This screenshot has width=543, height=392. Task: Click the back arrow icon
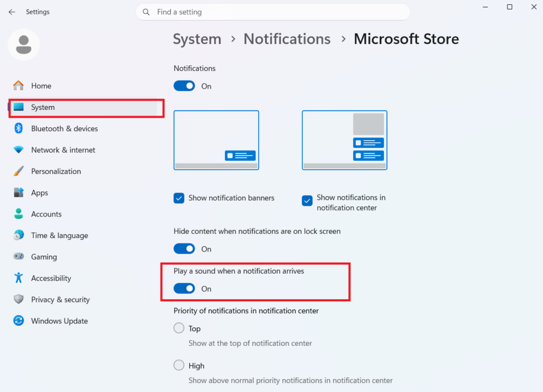coord(12,12)
